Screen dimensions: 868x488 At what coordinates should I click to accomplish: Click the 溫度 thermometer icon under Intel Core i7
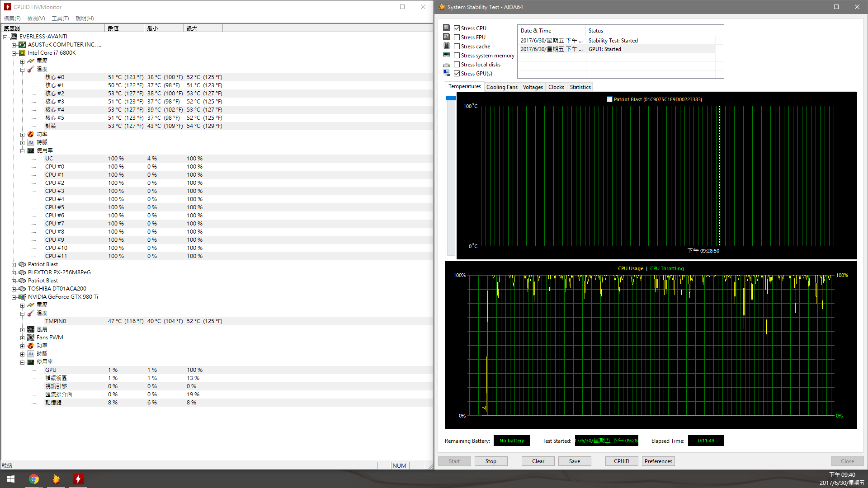(x=31, y=69)
